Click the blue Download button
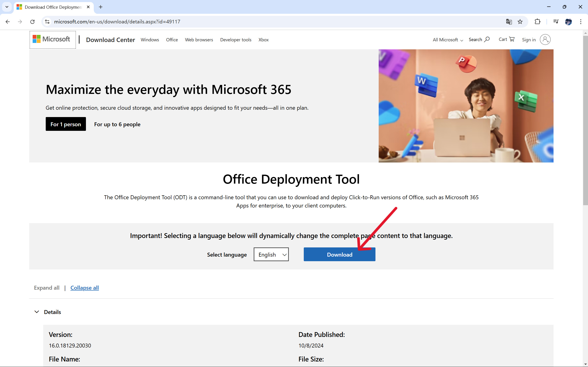Viewport: 588px width, 367px height. point(339,254)
